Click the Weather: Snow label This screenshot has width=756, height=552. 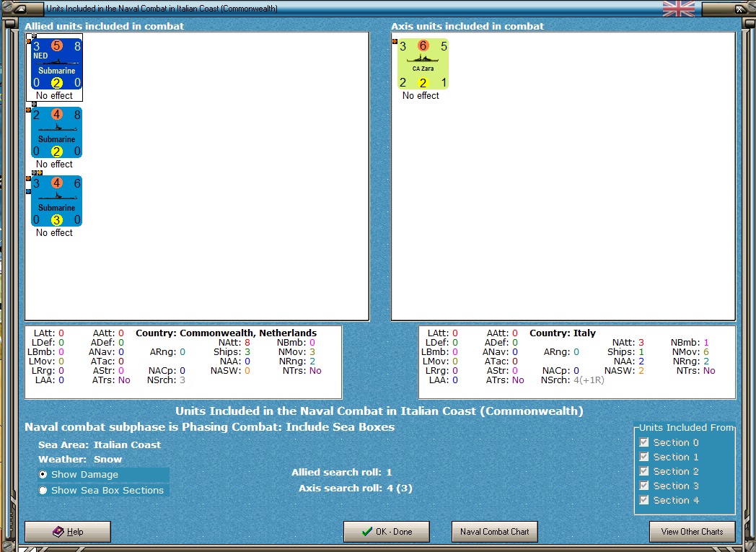[x=80, y=460]
